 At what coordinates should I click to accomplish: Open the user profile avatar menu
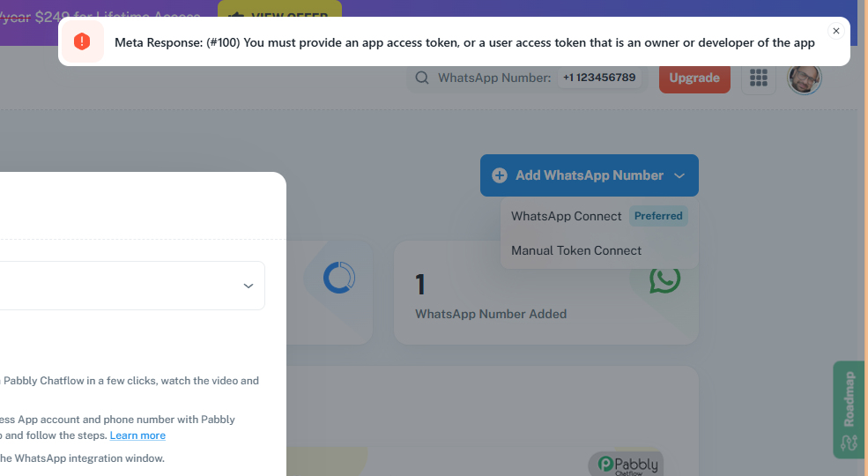[805, 78]
